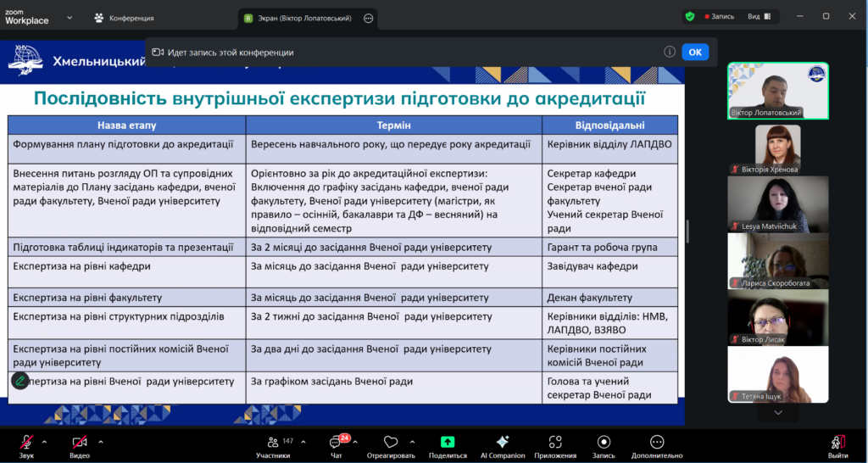Click the green shield encryption icon
The height and width of the screenshot is (463, 868).
(x=690, y=16)
